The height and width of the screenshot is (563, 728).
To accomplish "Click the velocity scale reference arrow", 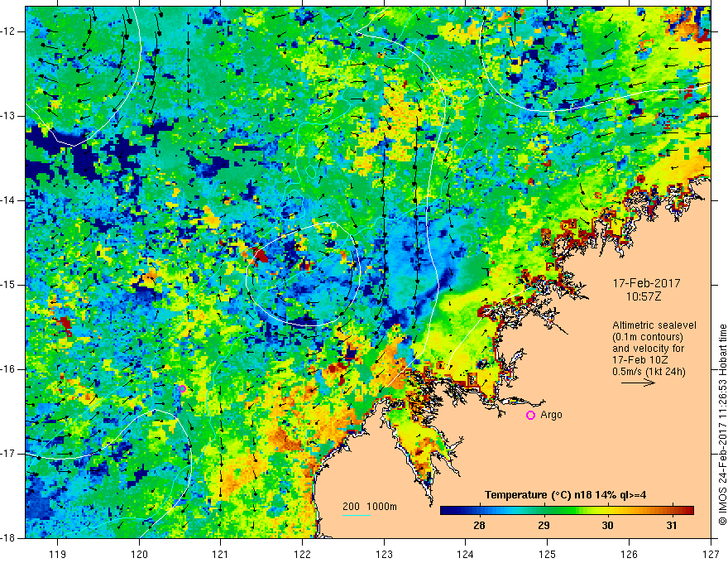I will click(x=638, y=383).
